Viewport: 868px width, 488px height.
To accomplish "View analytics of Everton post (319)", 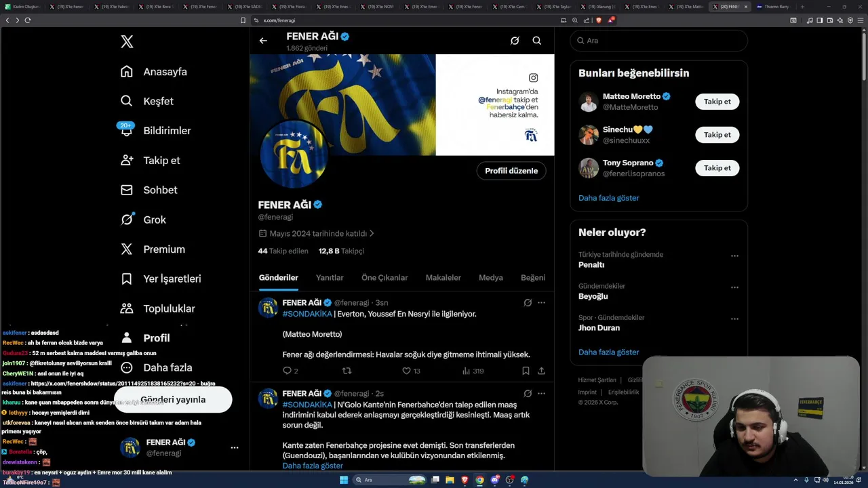I will tap(473, 371).
